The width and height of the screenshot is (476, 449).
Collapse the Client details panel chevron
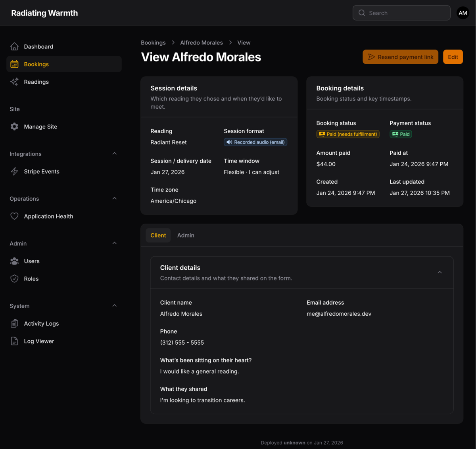(x=440, y=272)
